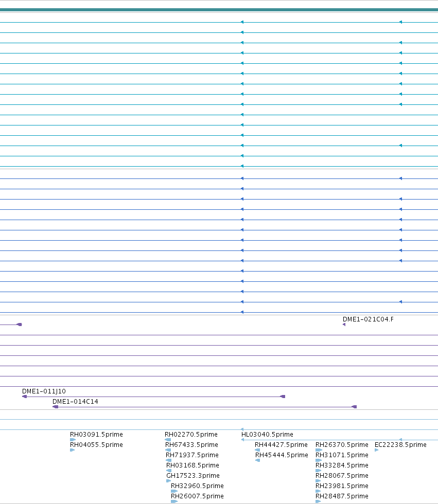Open the RH04055.5prime EST entry
Screen dimensions: 438x504
pos(96,444)
